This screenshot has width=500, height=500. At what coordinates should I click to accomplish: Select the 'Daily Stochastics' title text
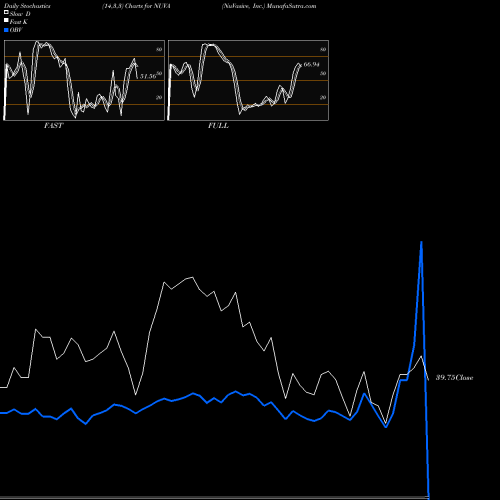pyautogui.click(x=27, y=6)
